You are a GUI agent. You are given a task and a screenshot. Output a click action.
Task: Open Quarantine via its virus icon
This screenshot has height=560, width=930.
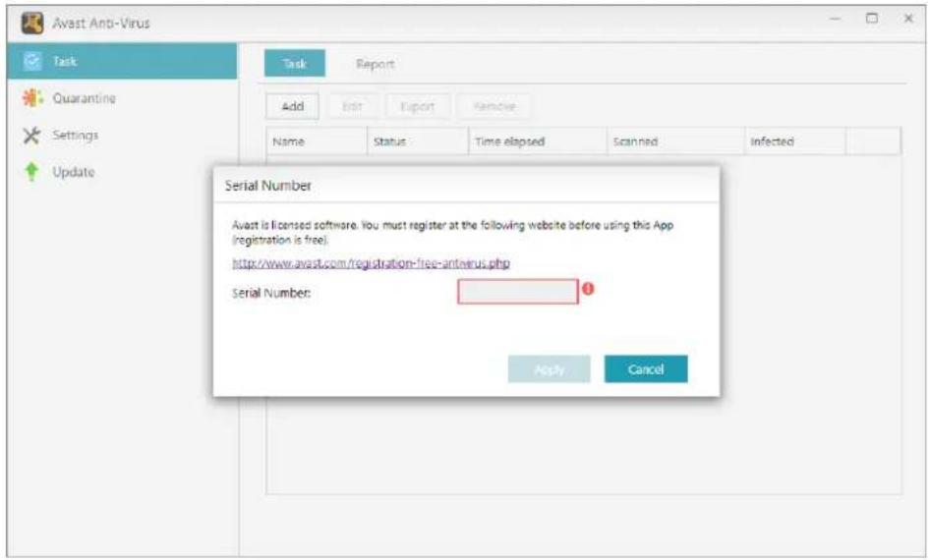(x=32, y=98)
